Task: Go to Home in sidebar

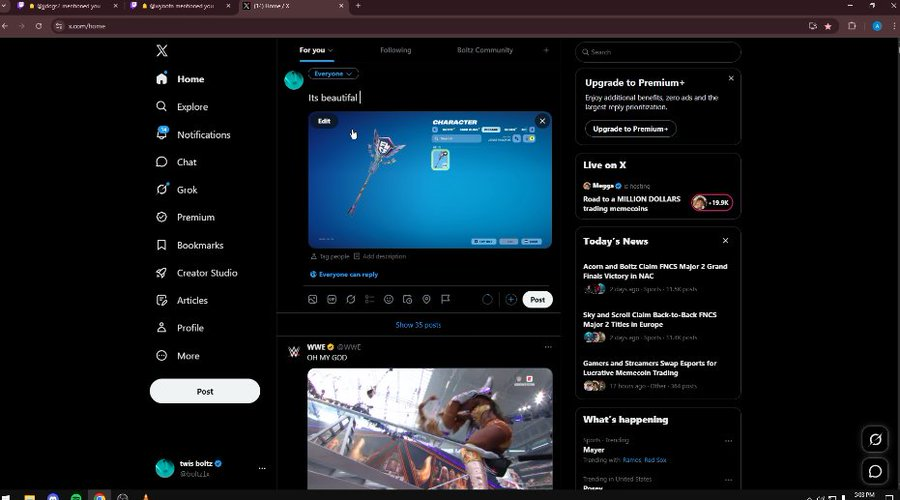Action: coord(180,79)
